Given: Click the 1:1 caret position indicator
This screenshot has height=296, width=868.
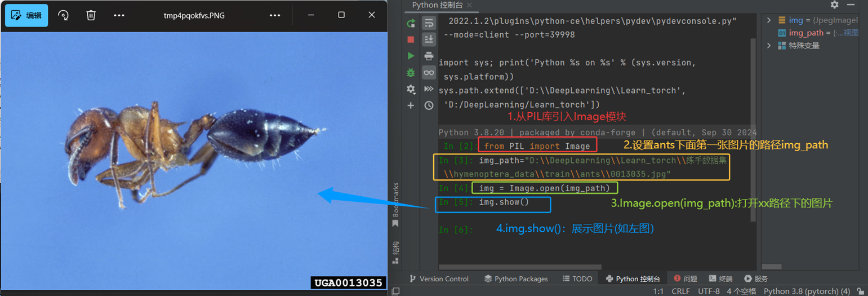Looking at the screenshot, I should tap(658, 291).
